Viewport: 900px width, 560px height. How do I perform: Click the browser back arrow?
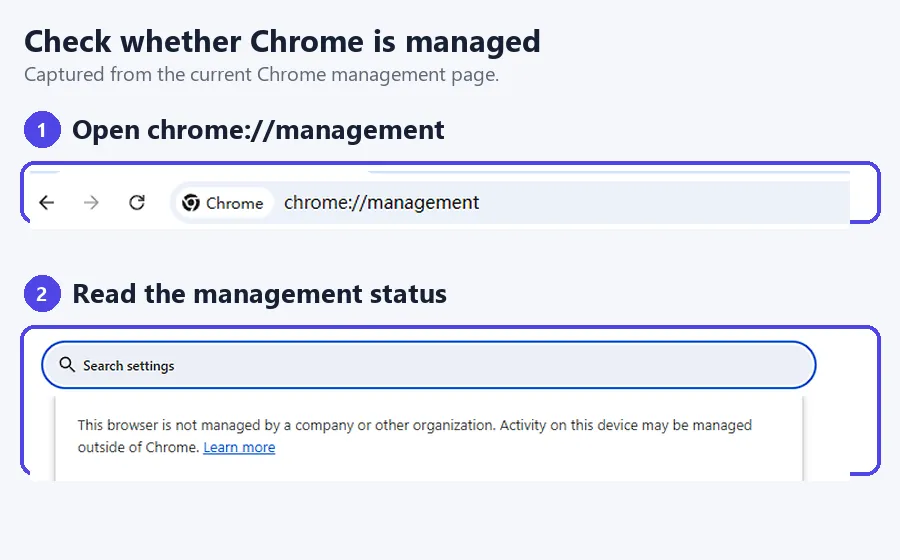46,203
